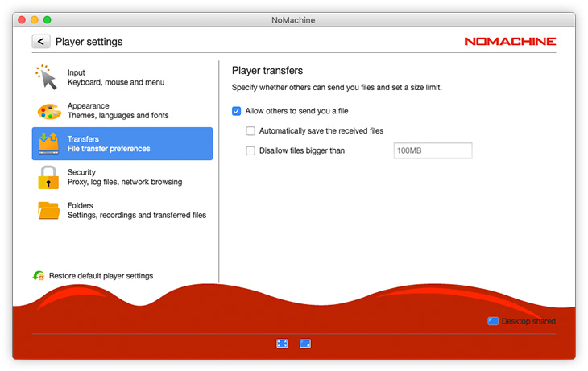
Task: Enable Disallow files bigger than
Action: pos(251,150)
